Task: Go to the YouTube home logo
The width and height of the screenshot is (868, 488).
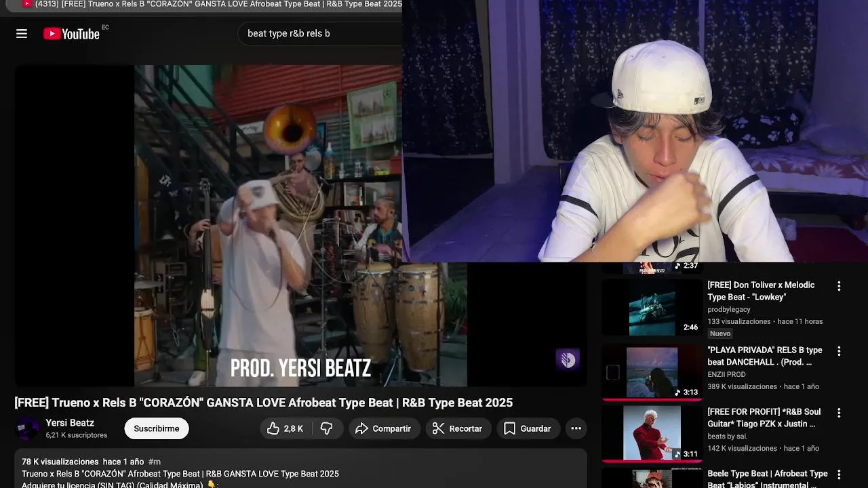Action: coord(72,33)
